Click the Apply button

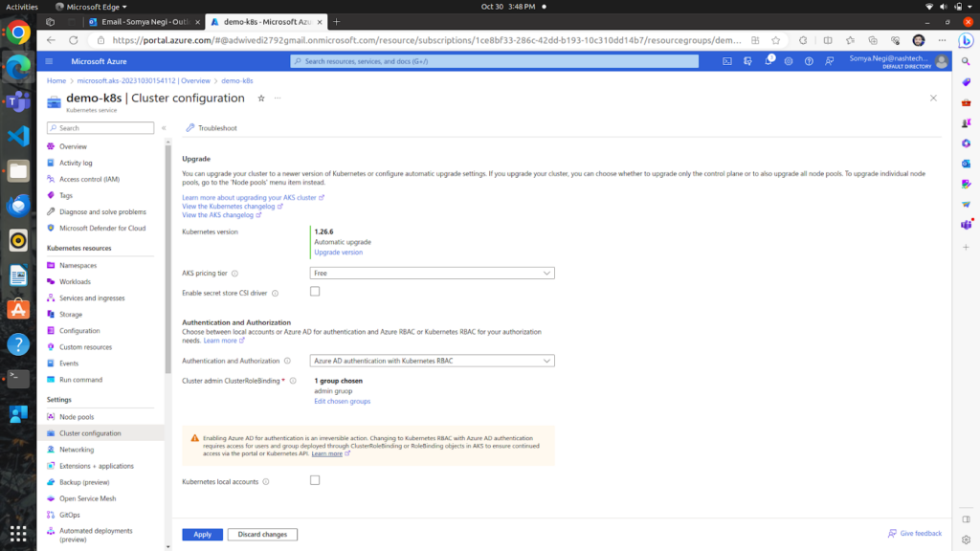[202, 535]
